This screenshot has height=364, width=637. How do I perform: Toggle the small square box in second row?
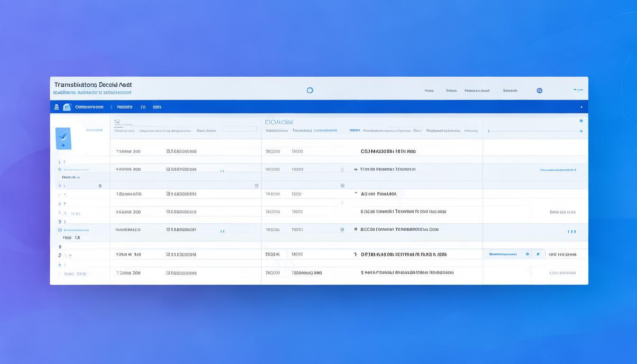point(342,169)
